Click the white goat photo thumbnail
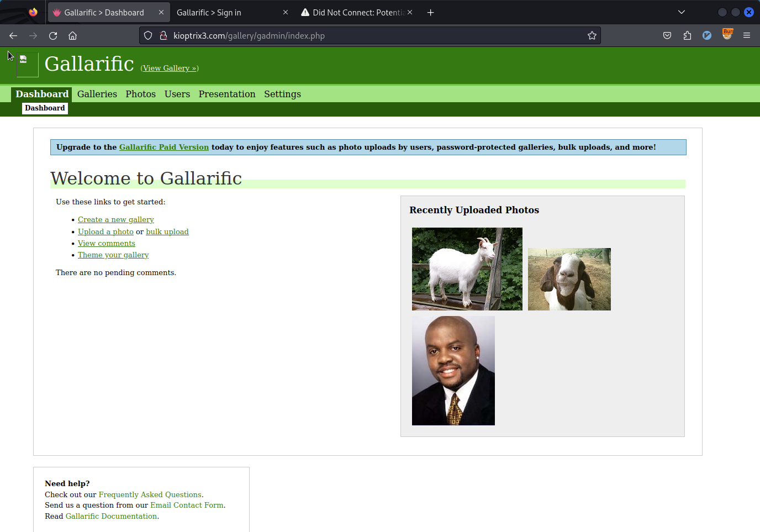760x532 pixels. [467, 269]
